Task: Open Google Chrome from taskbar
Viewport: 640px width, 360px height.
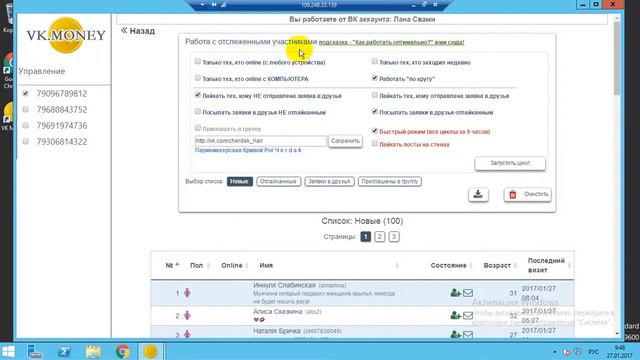Action: coord(122,351)
